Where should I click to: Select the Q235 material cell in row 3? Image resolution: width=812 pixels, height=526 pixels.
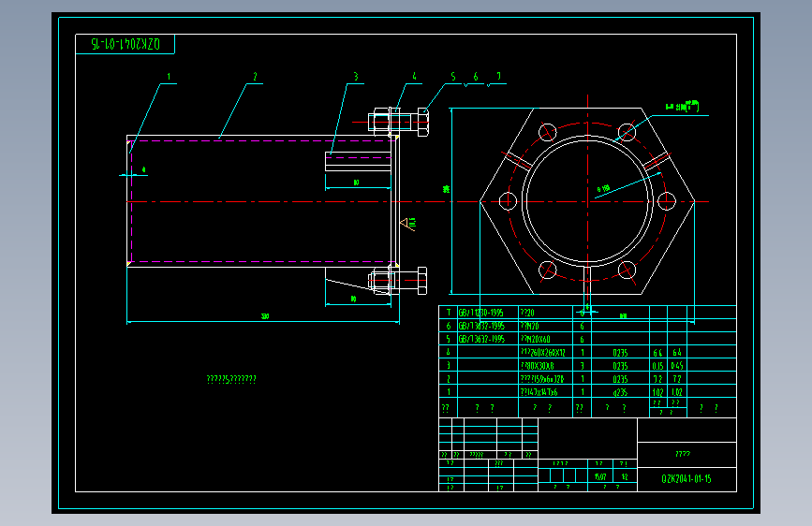620,366
